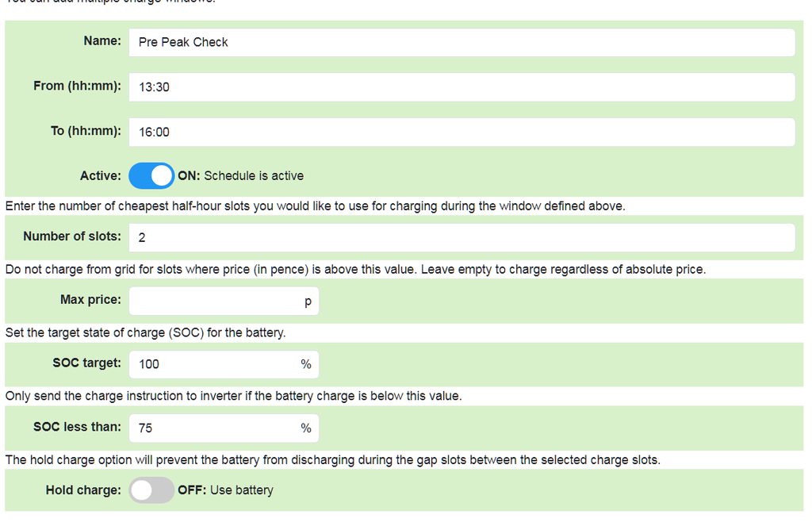Click the 'Name:' field label
The width and height of the screenshot is (812, 526).
[x=102, y=40]
